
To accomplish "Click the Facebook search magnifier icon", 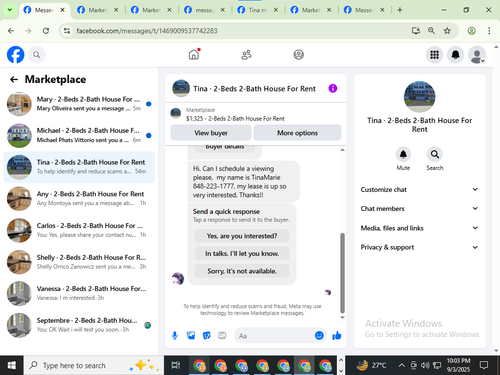I will 37,55.
